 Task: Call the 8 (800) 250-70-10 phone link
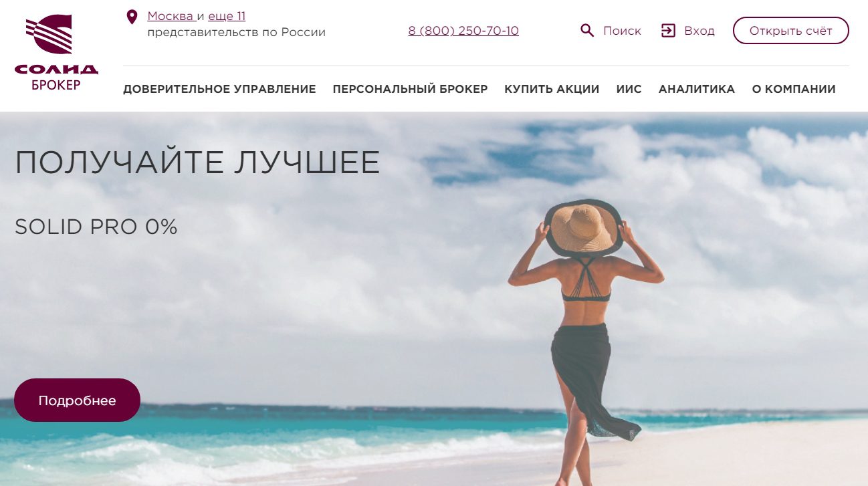(x=463, y=31)
